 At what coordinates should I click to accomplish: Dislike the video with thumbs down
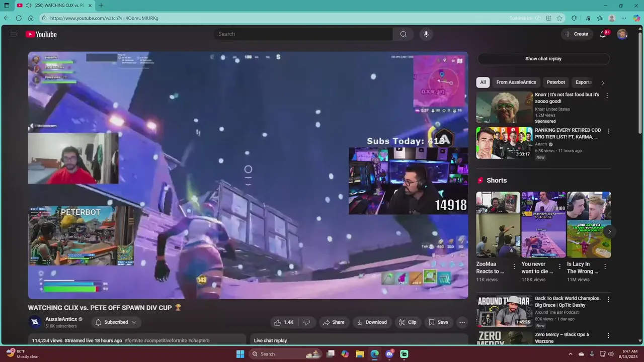pyautogui.click(x=306, y=322)
